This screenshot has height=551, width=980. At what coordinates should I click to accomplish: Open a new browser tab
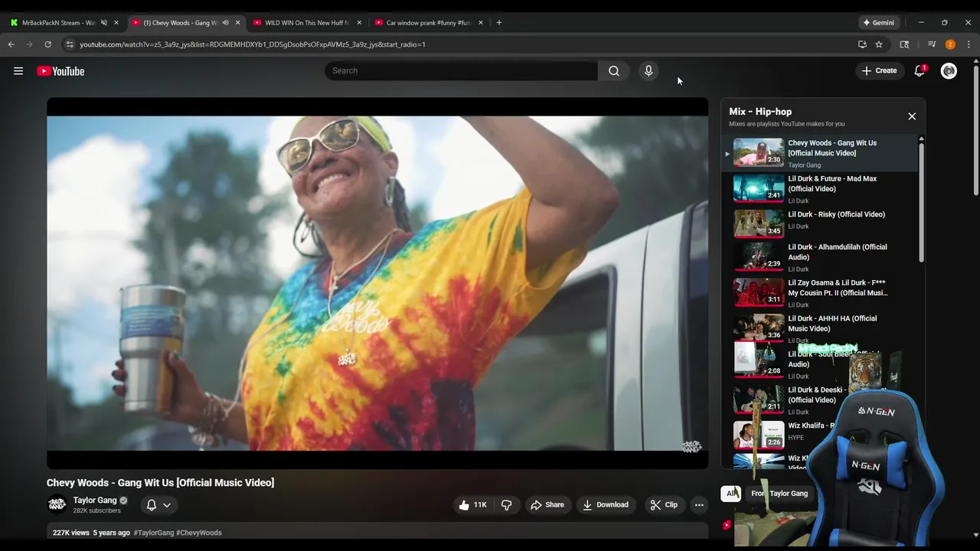coord(499,23)
